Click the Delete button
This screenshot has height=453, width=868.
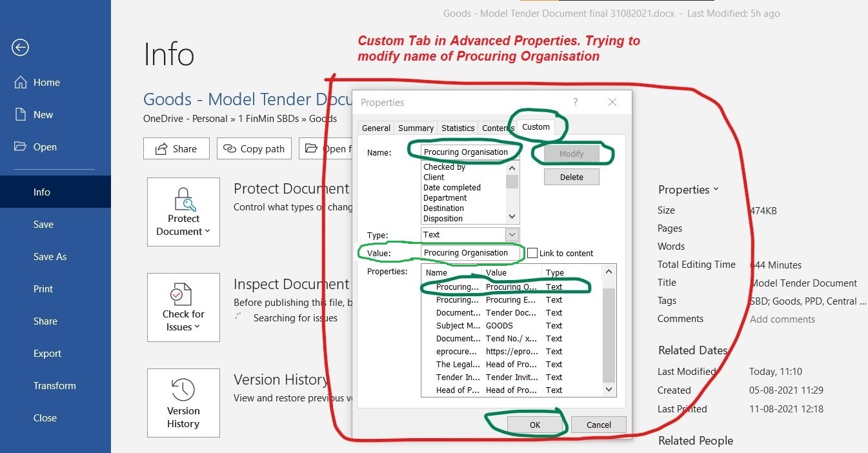[x=571, y=177]
